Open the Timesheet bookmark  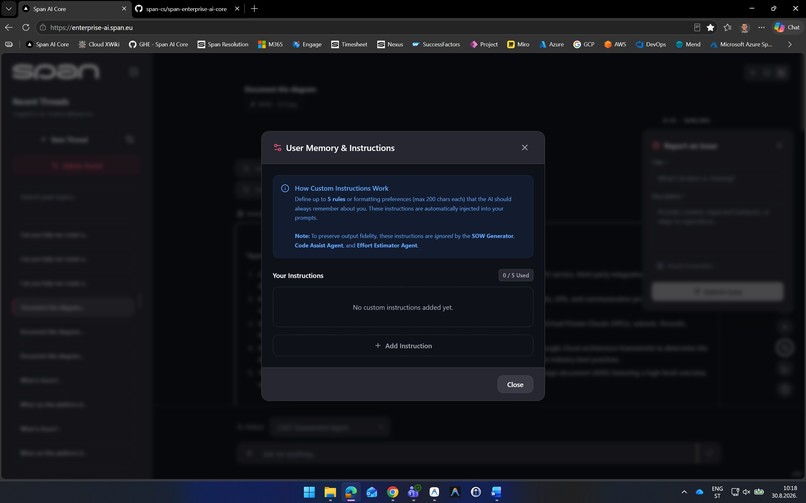tap(349, 44)
